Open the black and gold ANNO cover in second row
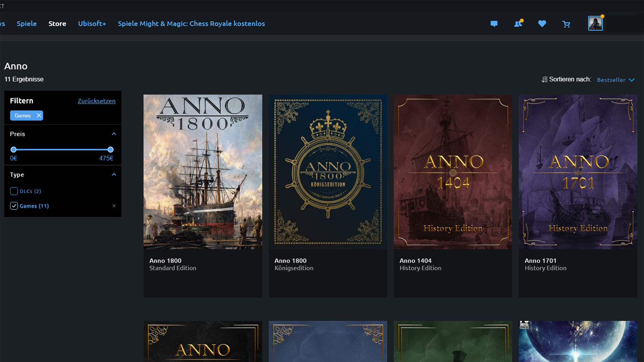This screenshot has width=644, height=362. 203,341
